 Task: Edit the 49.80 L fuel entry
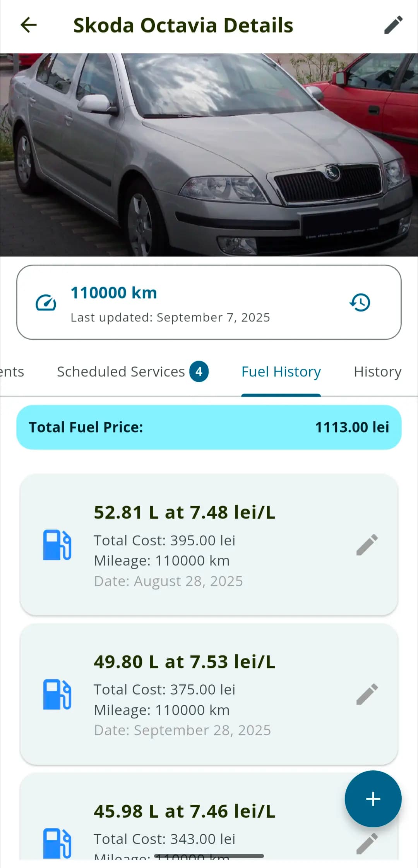(x=367, y=694)
